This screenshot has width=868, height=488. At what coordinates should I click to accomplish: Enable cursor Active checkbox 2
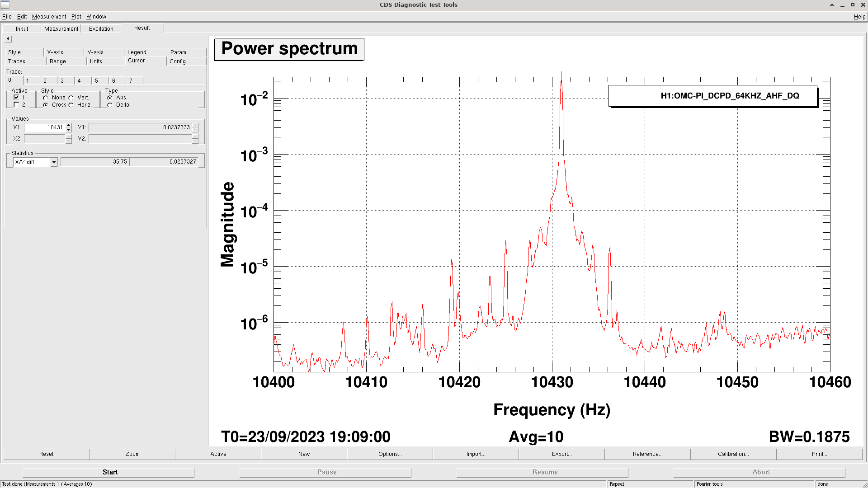point(16,104)
